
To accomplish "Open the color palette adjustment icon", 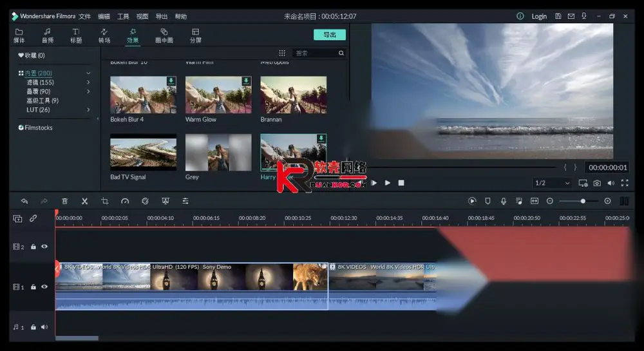I will [x=145, y=201].
